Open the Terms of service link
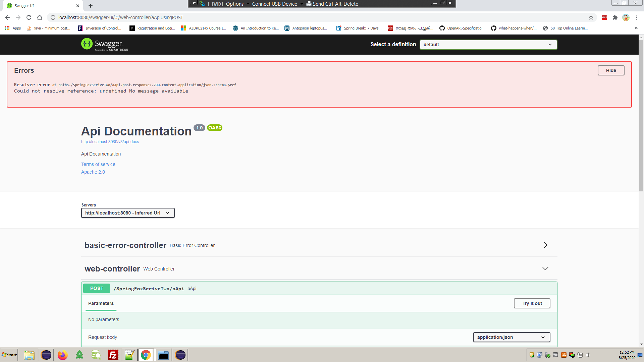 pos(98,164)
